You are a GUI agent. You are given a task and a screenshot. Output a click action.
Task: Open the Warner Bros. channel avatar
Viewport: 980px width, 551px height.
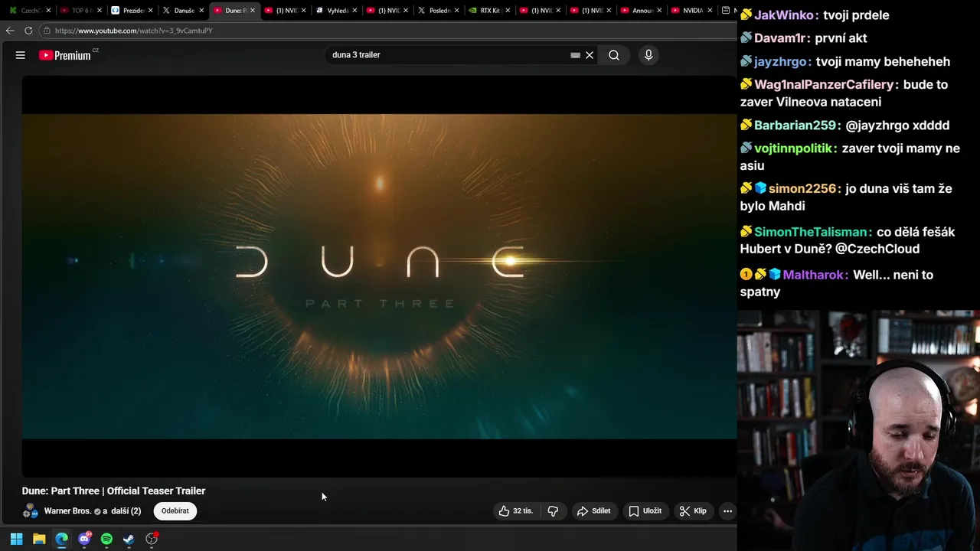click(31, 511)
